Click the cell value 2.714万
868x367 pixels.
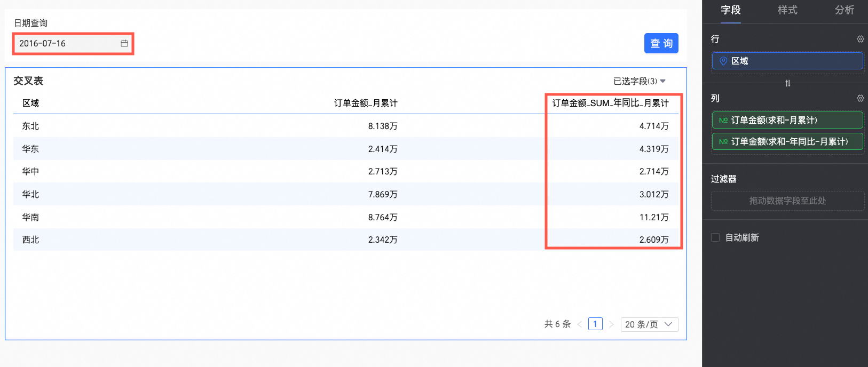point(654,171)
